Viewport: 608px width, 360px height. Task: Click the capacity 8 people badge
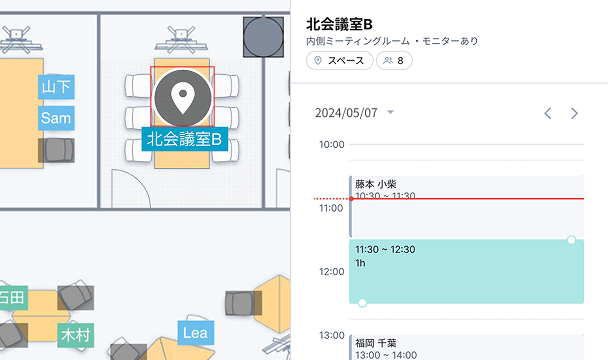(x=394, y=61)
